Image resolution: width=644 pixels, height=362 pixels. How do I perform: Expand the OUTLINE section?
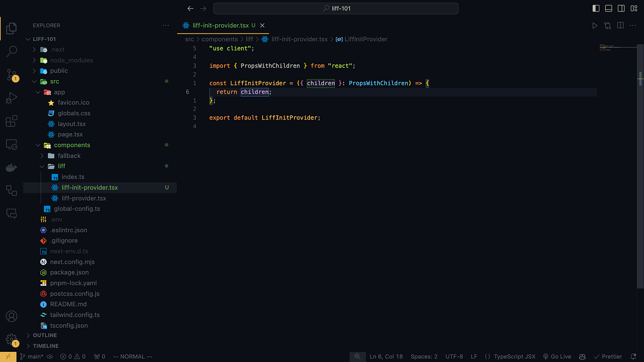pyautogui.click(x=100, y=335)
